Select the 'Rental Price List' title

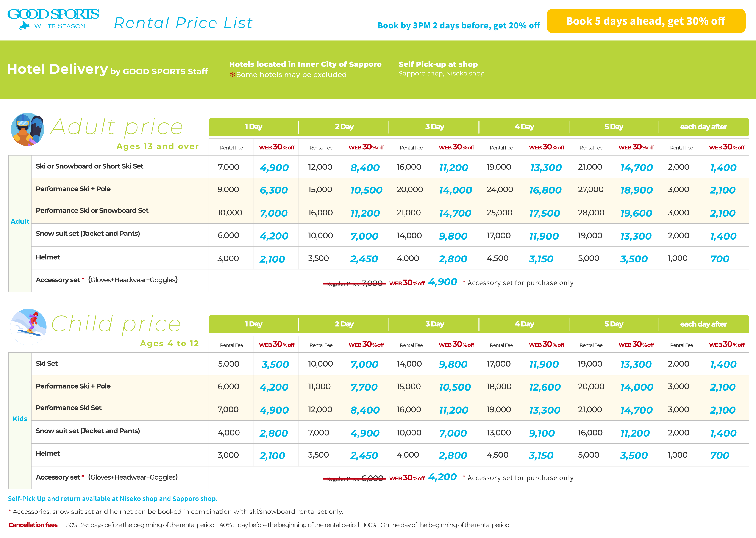coord(183,23)
